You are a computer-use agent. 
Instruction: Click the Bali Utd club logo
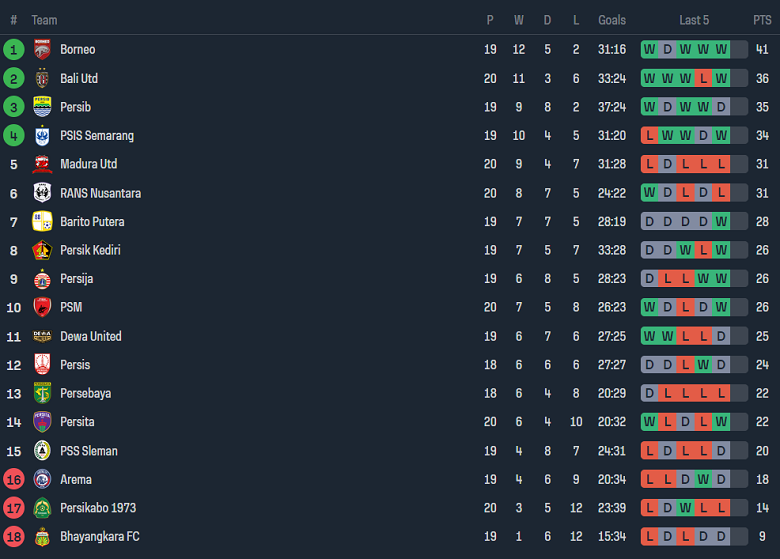point(42,78)
